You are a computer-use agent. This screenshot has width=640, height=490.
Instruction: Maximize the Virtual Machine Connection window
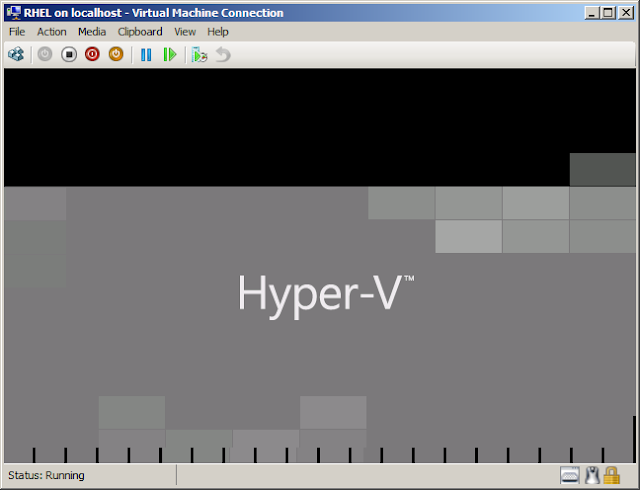coord(608,13)
